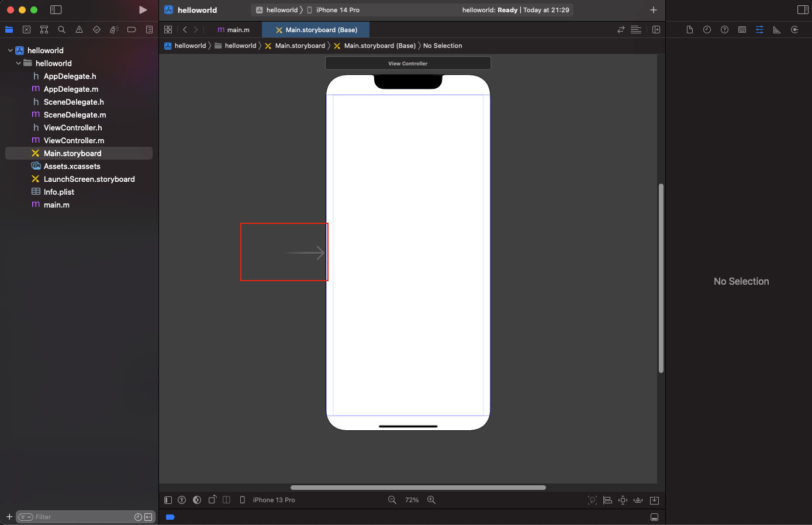Show the Size inspector ruler icon
The height and width of the screenshot is (525, 812).
click(x=777, y=30)
